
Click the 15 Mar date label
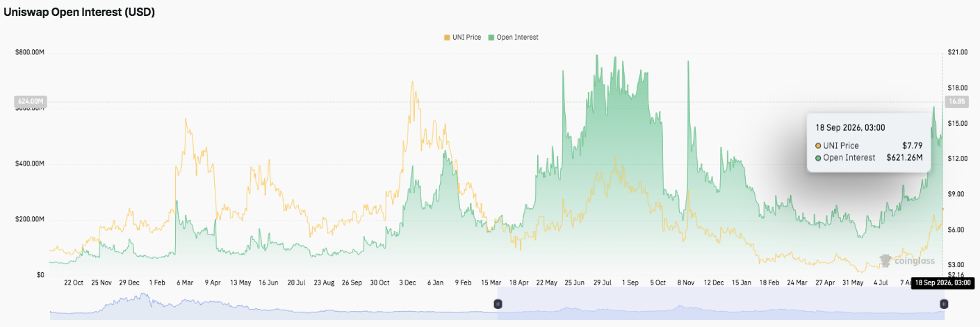click(x=493, y=283)
